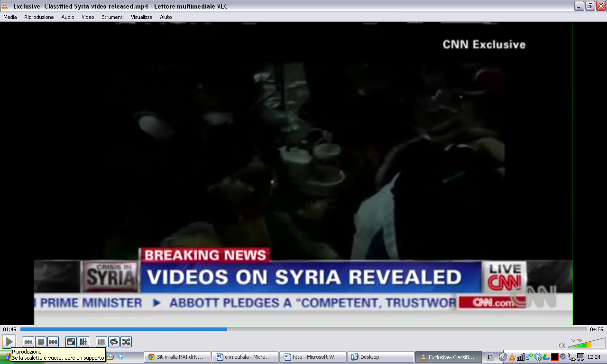Open the Video menu
The width and height of the screenshot is (607, 364).
click(88, 17)
